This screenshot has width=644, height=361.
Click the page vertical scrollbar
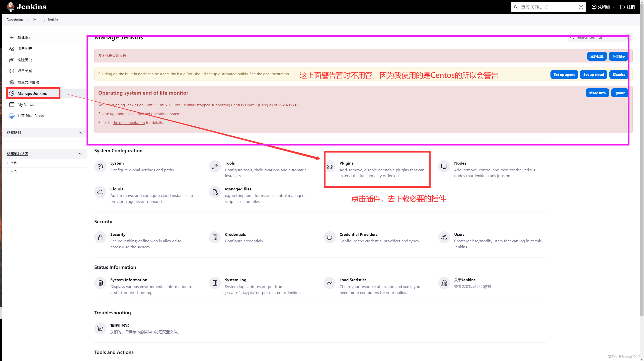641,161
